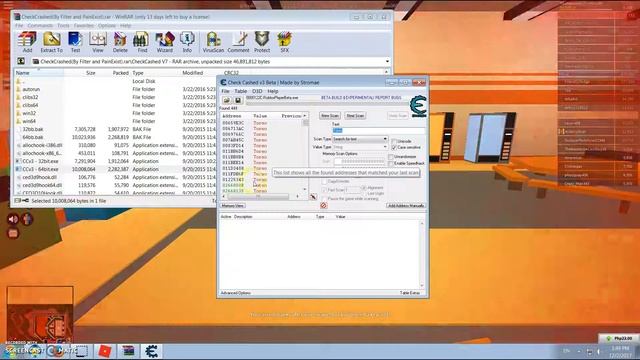This screenshot has width=640, height=360.
Task: Open the Value Type dropdown
Action: 360,147
